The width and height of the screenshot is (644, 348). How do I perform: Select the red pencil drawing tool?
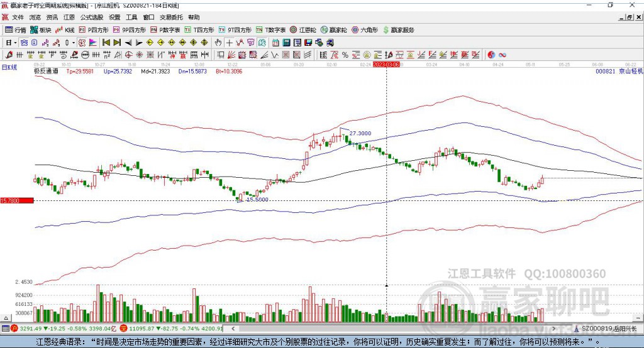pyautogui.click(x=9, y=55)
